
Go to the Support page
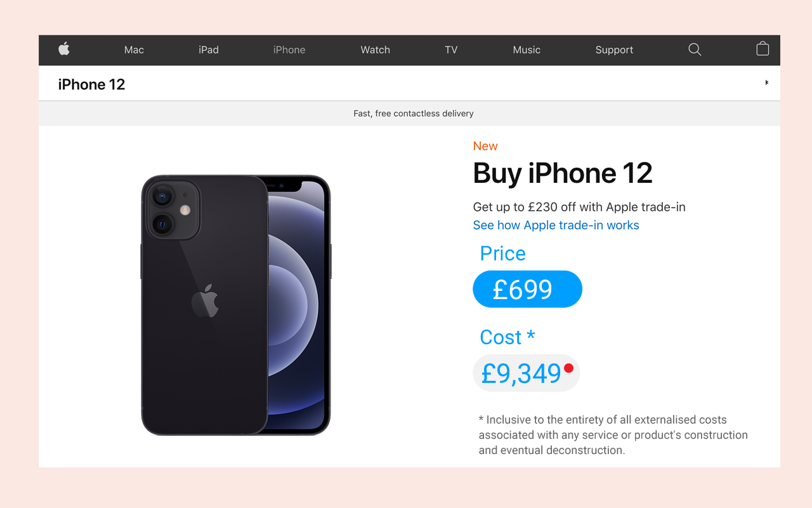point(614,50)
